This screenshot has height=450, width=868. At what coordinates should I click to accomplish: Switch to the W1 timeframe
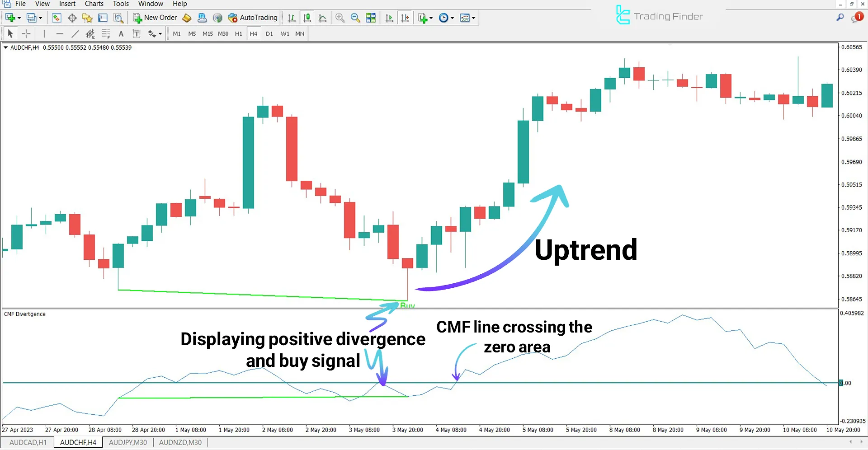285,34
